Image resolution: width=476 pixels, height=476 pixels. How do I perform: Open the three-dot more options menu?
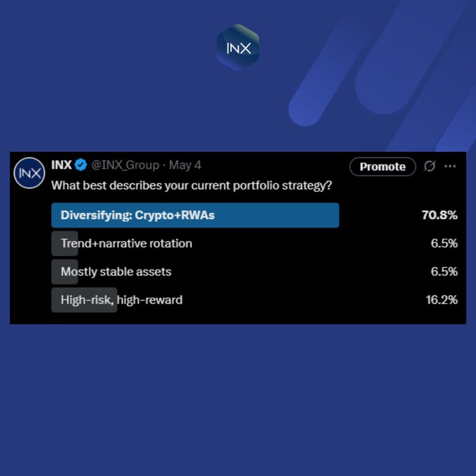click(x=450, y=167)
